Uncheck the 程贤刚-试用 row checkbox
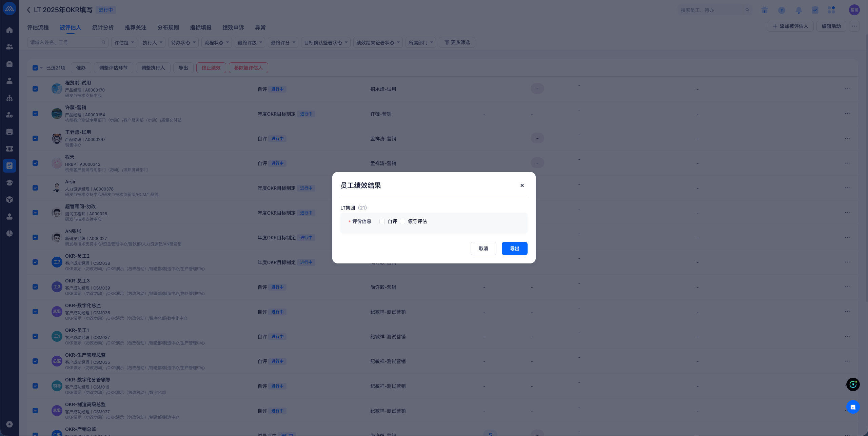 click(35, 89)
